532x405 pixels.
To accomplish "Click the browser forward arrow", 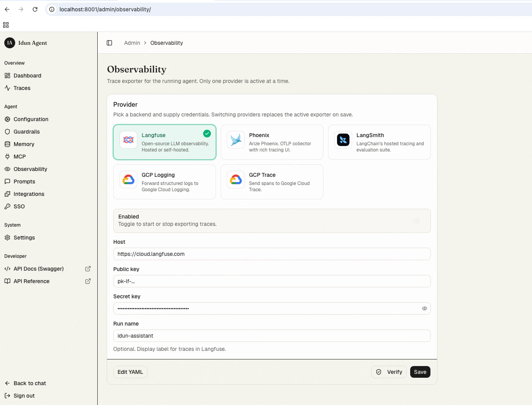I will (x=21, y=9).
